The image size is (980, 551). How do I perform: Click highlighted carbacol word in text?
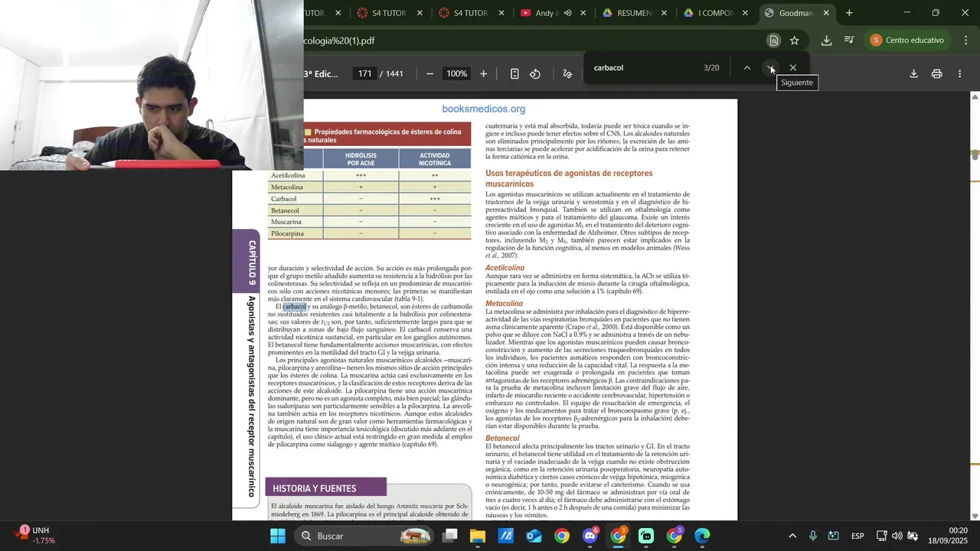(x=294, y=307)
